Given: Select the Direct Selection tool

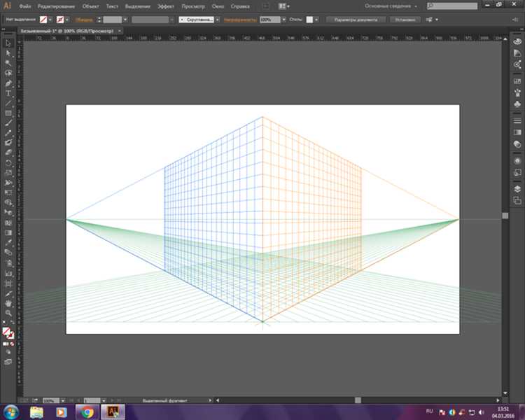Looking at the screenshot, I should click(x=8, y=53).
